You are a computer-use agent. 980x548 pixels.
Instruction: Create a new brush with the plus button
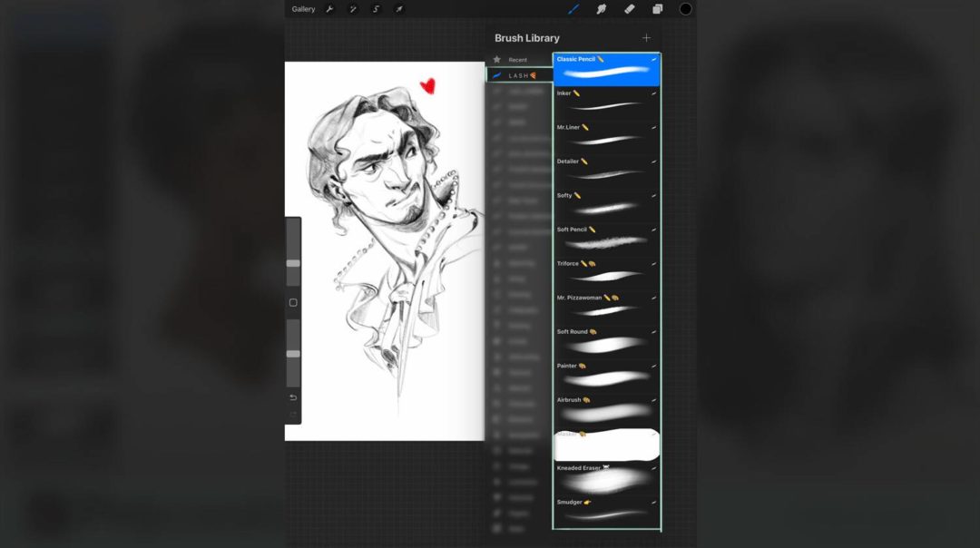pos(646,37)
